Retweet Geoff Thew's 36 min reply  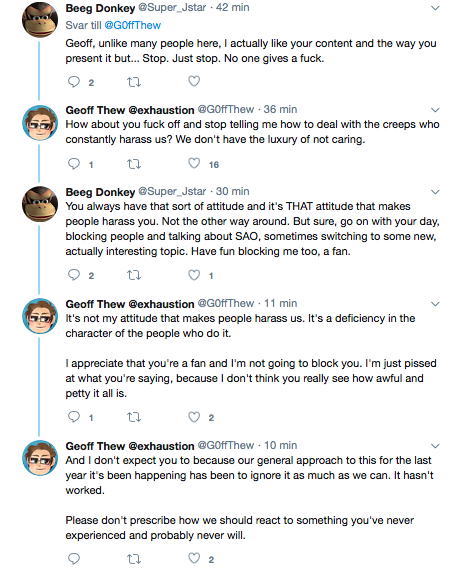(x=134, y=164)
